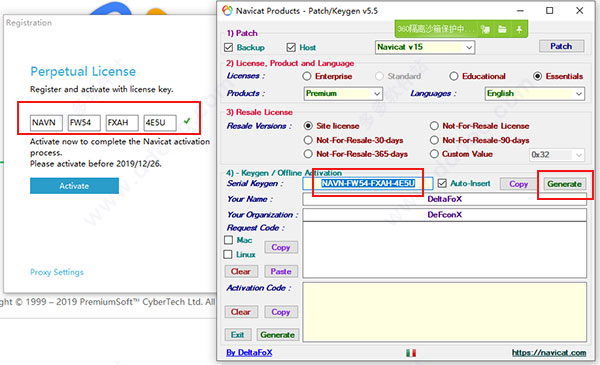Viewport: 600px width, 365px height.
Task: Click the pin icon in green 360 toolbar
Action: pyautogui.click(x=519, y=29)
